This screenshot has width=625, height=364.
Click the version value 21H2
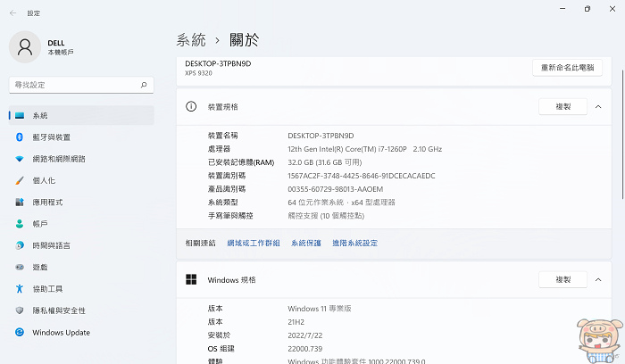pyautogui.click(x=296, y=322)
